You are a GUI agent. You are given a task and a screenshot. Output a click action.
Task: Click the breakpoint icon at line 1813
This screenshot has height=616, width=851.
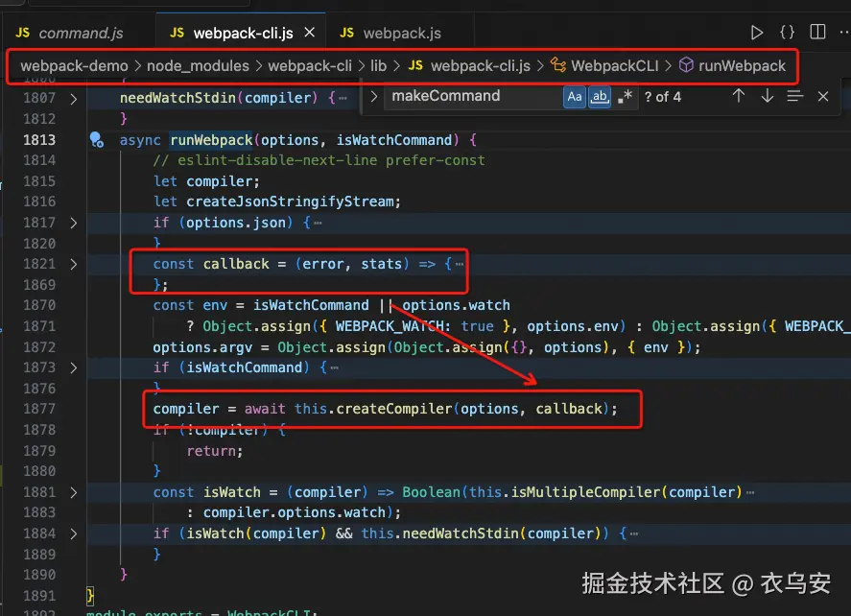pos(96,140)
